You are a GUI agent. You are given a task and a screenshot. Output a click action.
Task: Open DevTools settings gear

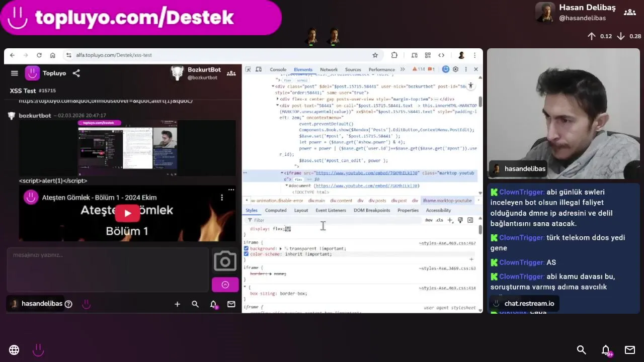tap(455, 69)
